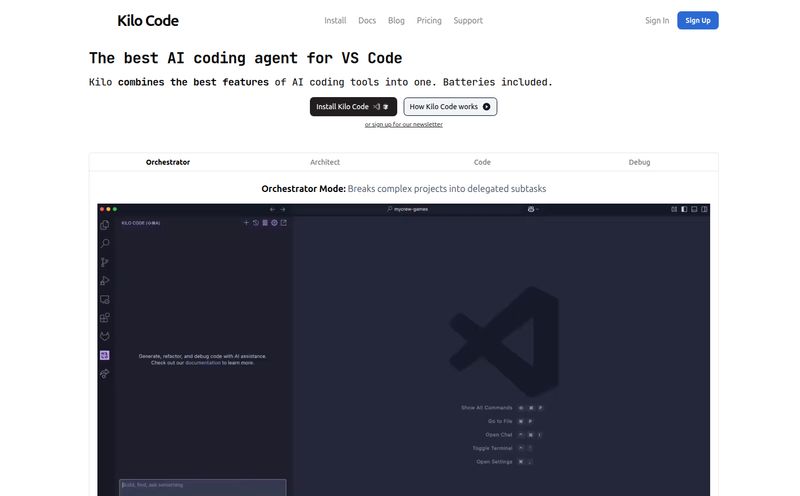Screen dimensions: 800x496
Task: Open the history icon in Kilo Code panel
Action: pos(256,223)
